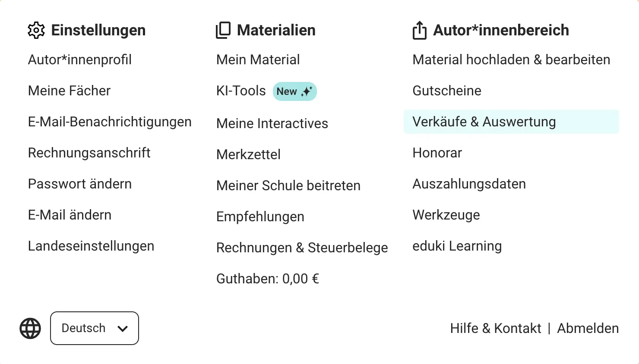Select Mein Material from menu

258,60
